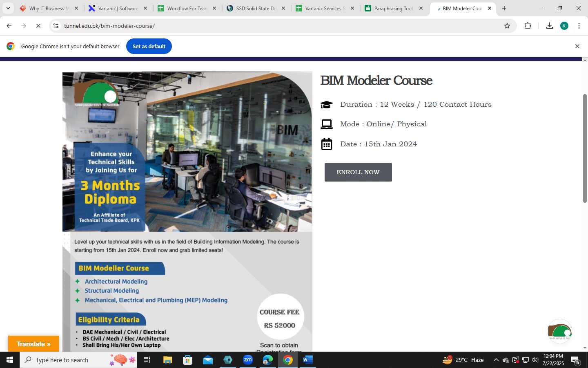588x368 pixels.
Task: Click the taskbar search box
Action: tap(78, 360)
